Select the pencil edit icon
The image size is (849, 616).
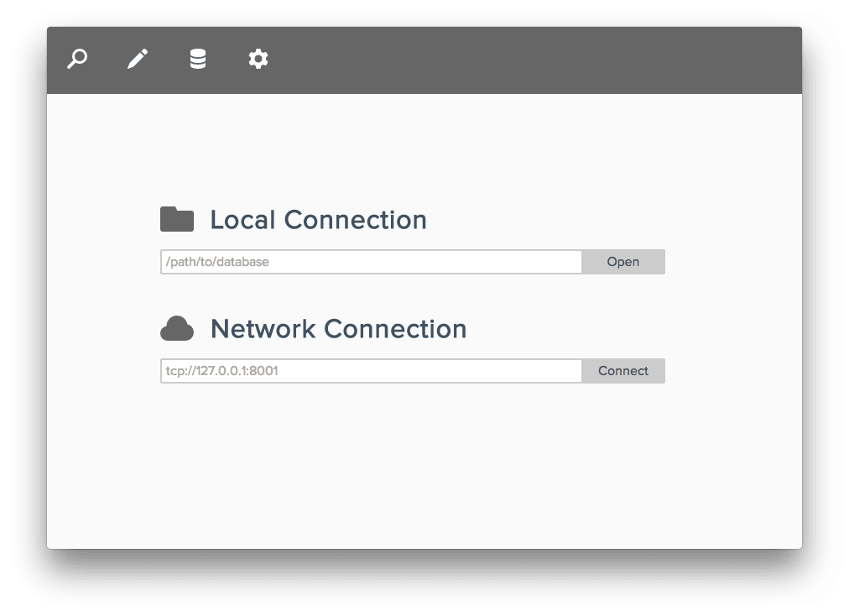[x=138, y=59]
